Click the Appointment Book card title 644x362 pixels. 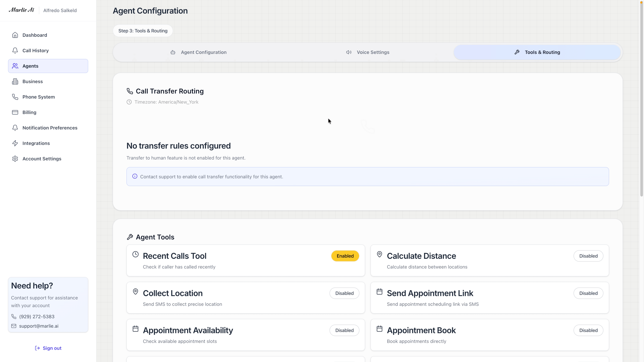coord(421,330)
